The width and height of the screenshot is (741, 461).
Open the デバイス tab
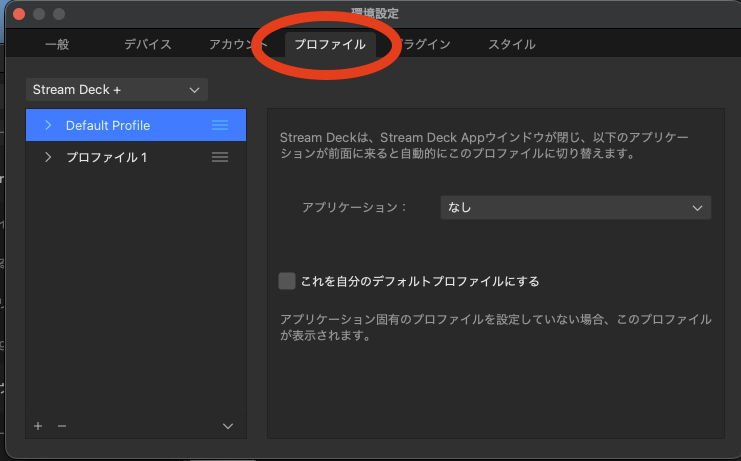pos(147,44)
